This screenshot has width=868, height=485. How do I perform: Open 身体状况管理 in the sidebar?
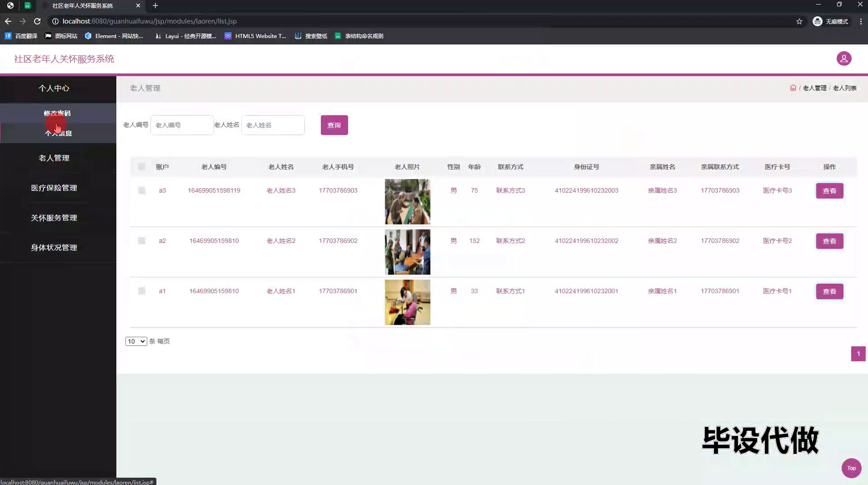click(54, 247)
